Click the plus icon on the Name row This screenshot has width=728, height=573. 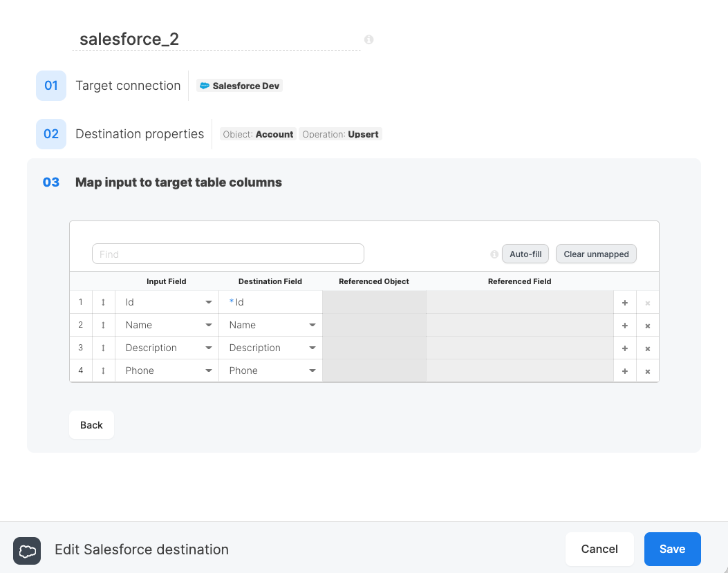624,325
